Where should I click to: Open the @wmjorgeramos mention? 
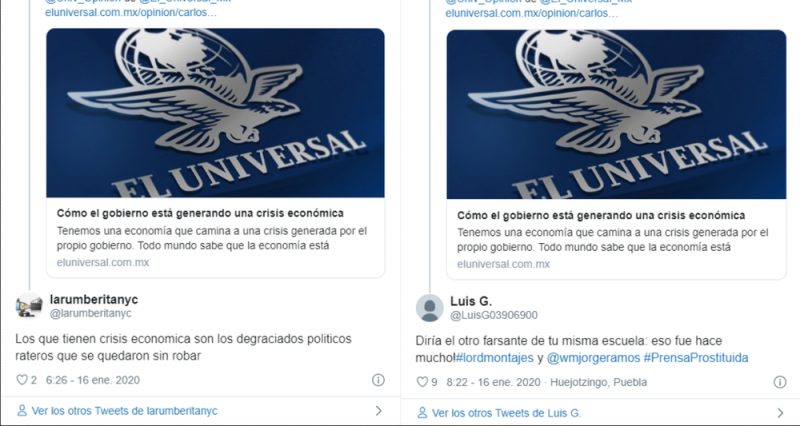click(593, 358)
